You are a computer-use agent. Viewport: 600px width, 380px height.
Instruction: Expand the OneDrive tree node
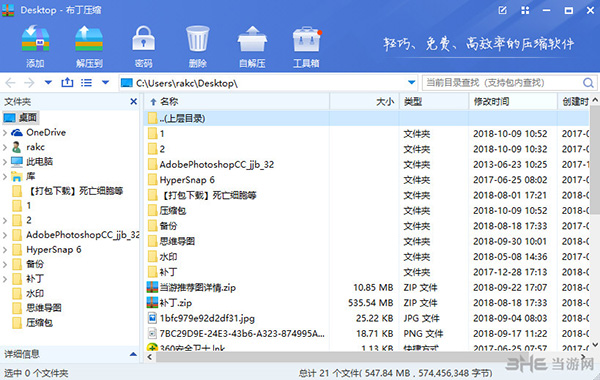tap(5, 133)
